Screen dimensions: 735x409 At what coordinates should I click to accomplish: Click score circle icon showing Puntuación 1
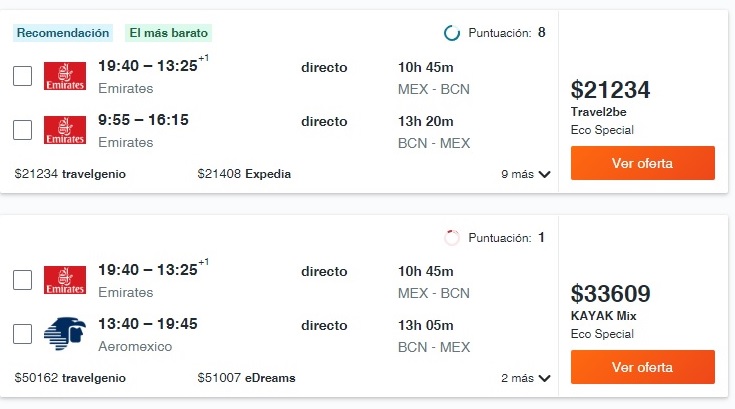tap(452, 238)
